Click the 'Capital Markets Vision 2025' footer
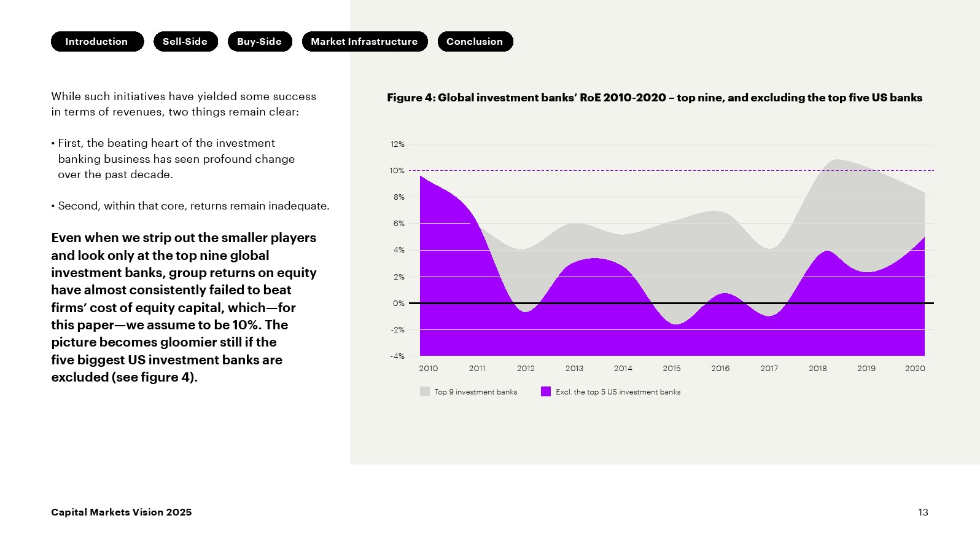Screen dimensions: 980x553 pos(122,512)
